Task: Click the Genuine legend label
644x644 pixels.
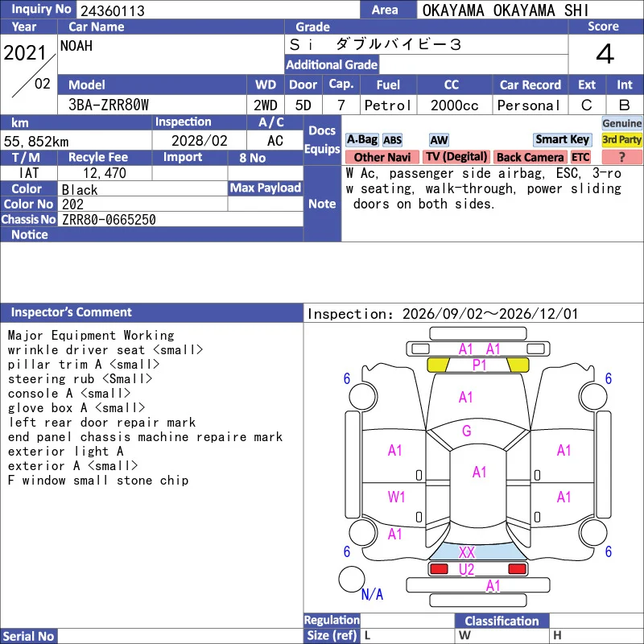Action: [621, 123]
